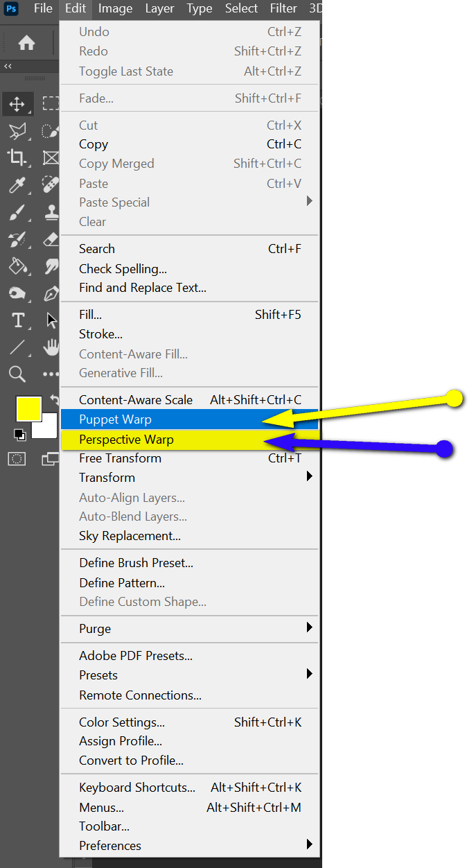Click the Home icon
This screenshot has width=476, height=868.
[x=26, y=43]
